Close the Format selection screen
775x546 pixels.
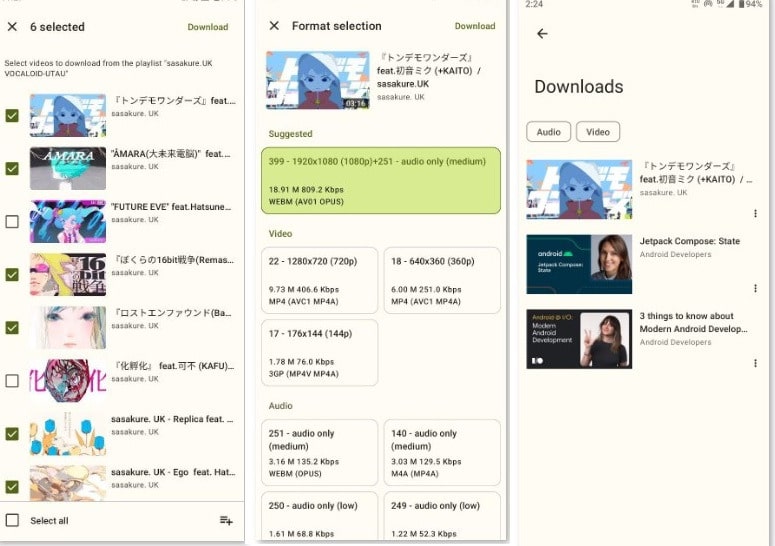click(x=274, y=26)
